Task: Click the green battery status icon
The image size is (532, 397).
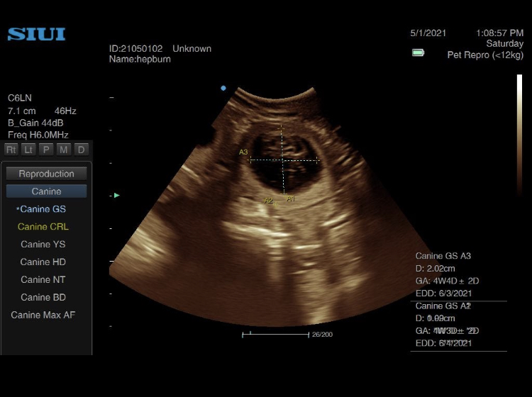Action: click(x=419, y=52)
